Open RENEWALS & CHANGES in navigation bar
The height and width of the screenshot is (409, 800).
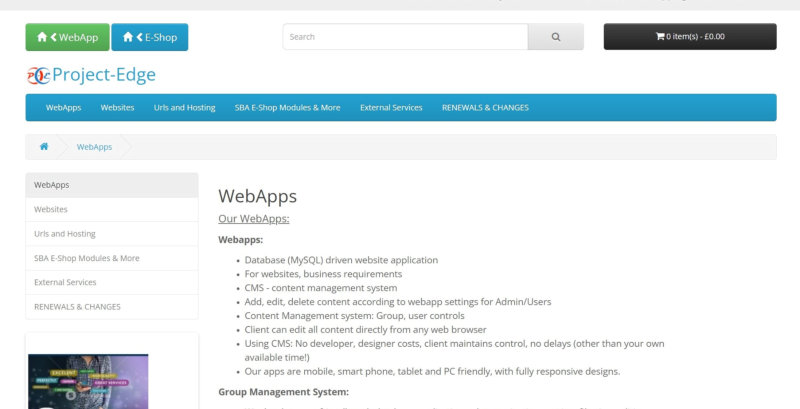pyautogui.click(x=485, y=108)
